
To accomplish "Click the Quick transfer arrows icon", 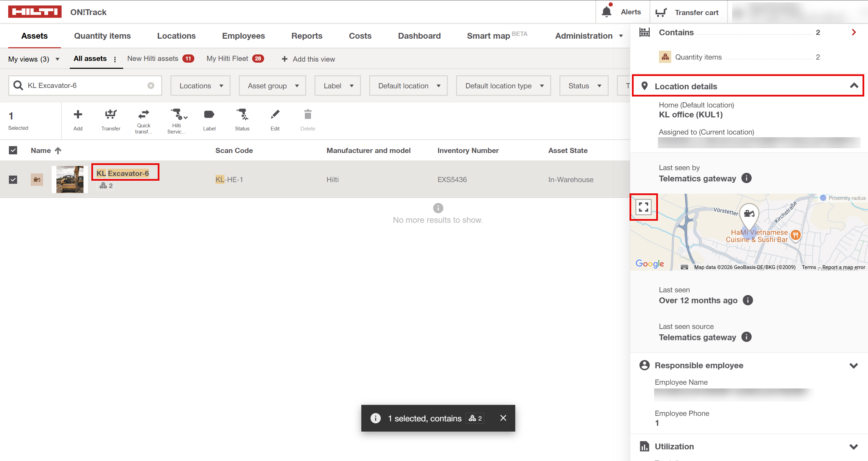I will coord(143,114).
